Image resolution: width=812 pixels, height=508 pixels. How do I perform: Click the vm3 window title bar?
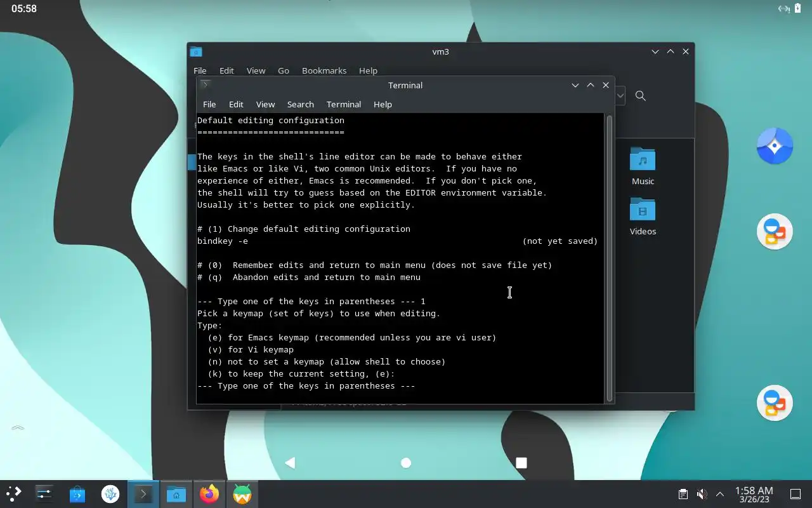click(x=440, y=51)
